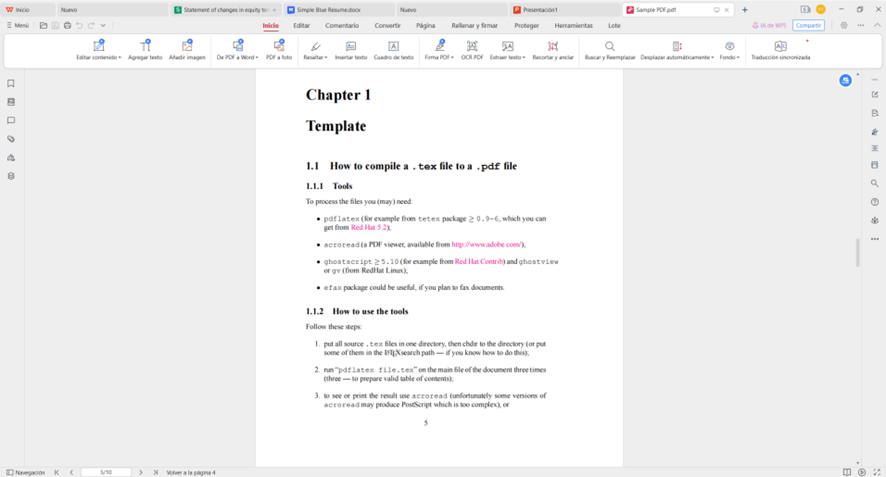Screen dimensions: 886x477
Task: Open the Firma PDF signature tool
Action: [439, 50]
